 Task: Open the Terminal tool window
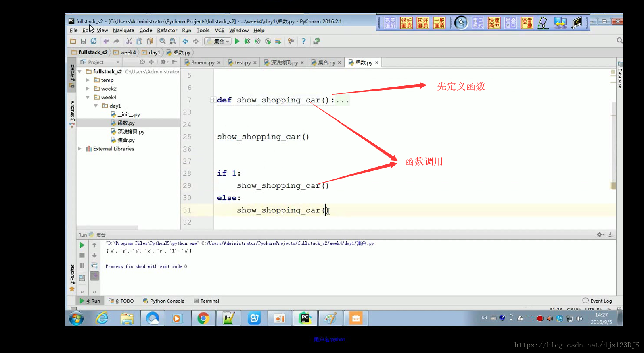point(206,301)
